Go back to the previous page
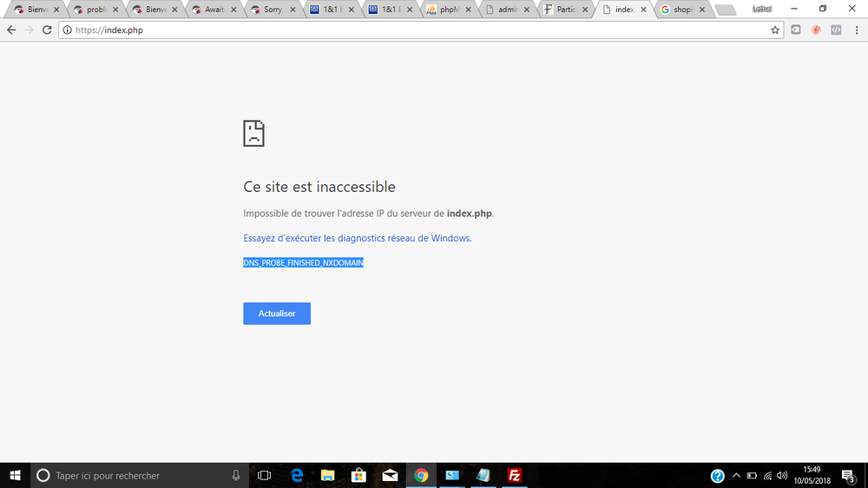868x488 pixels. [11, 30]
